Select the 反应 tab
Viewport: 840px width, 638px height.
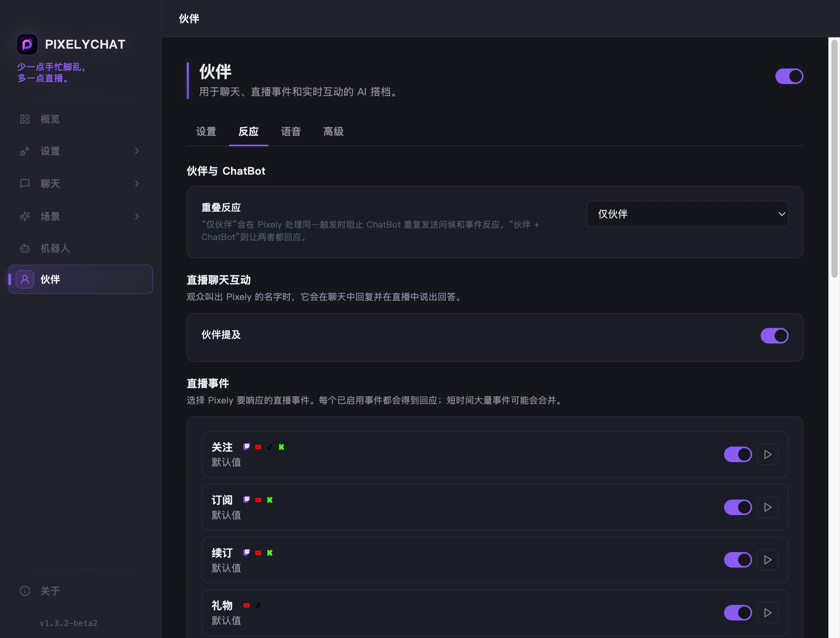(x=248, y=131)
